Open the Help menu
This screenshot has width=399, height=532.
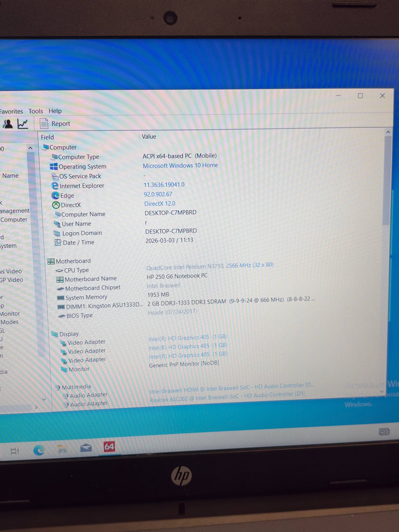coord(55,111)
